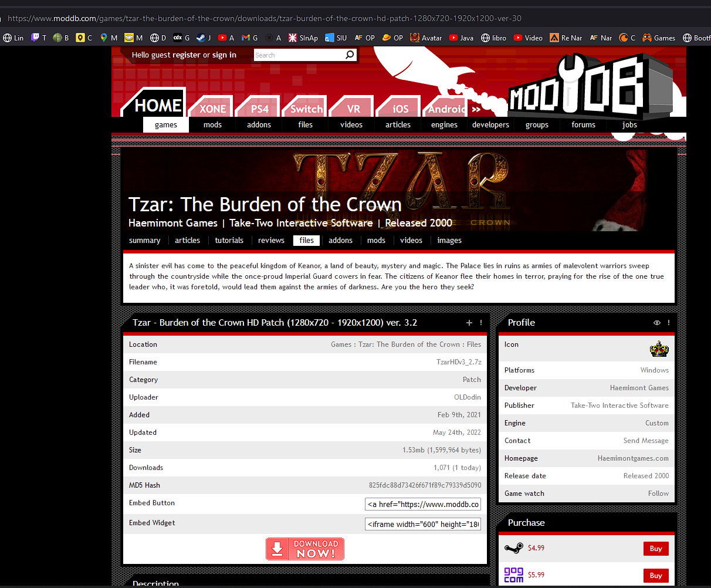The width and height of the screenshot is (711, 588).
Task: Open the libro bookmark
Action: tap(494, 38)
